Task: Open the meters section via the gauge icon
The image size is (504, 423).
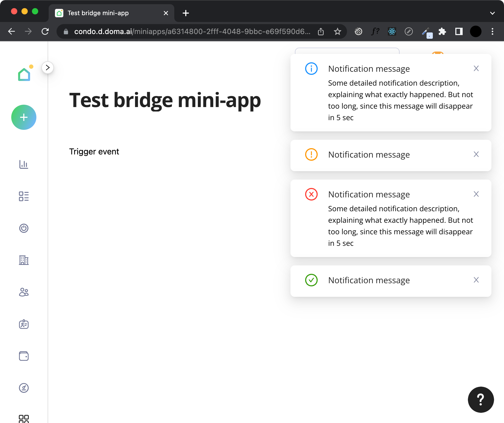Action: (24, 388)
